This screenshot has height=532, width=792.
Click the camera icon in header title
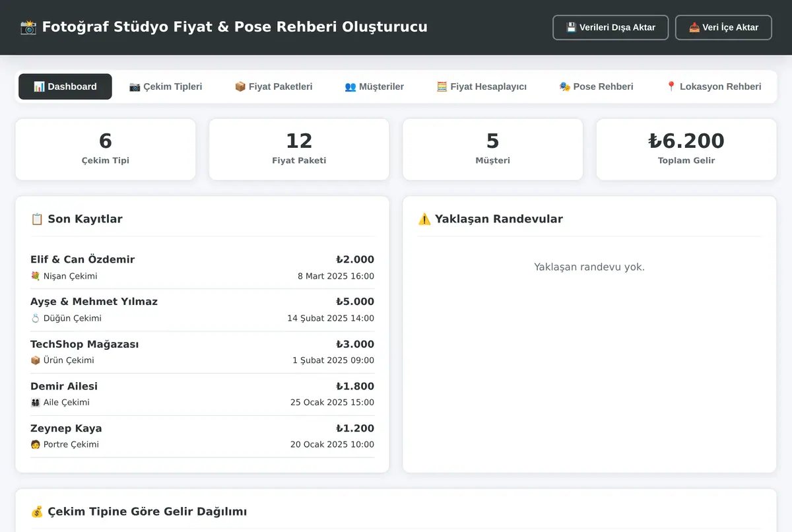click(28, 27)
